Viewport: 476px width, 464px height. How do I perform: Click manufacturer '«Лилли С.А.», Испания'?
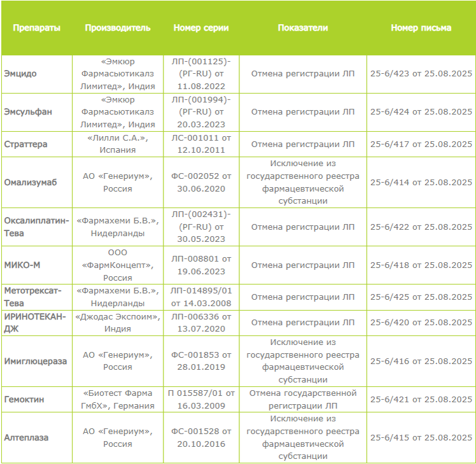point(118,144)
